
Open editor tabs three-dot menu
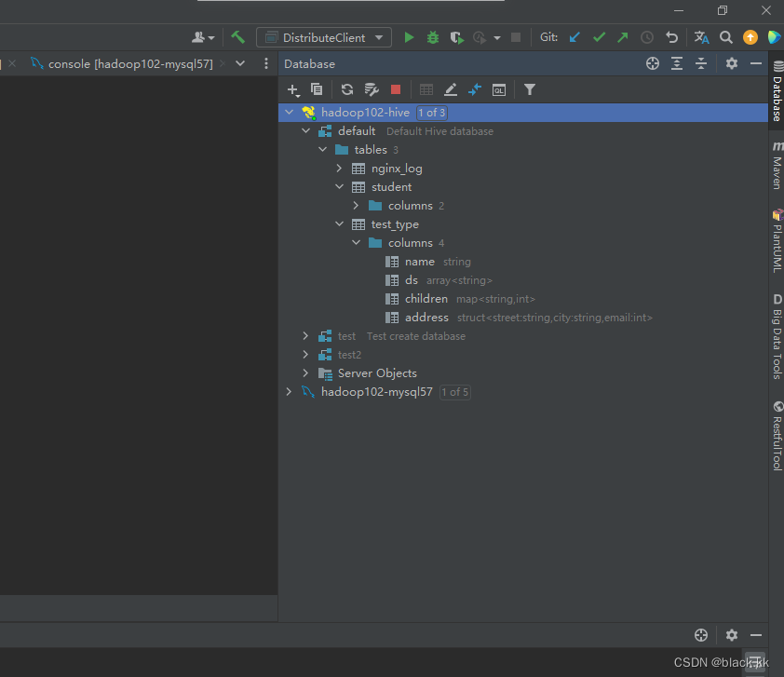pyautogui.click(x=266, y=63)
